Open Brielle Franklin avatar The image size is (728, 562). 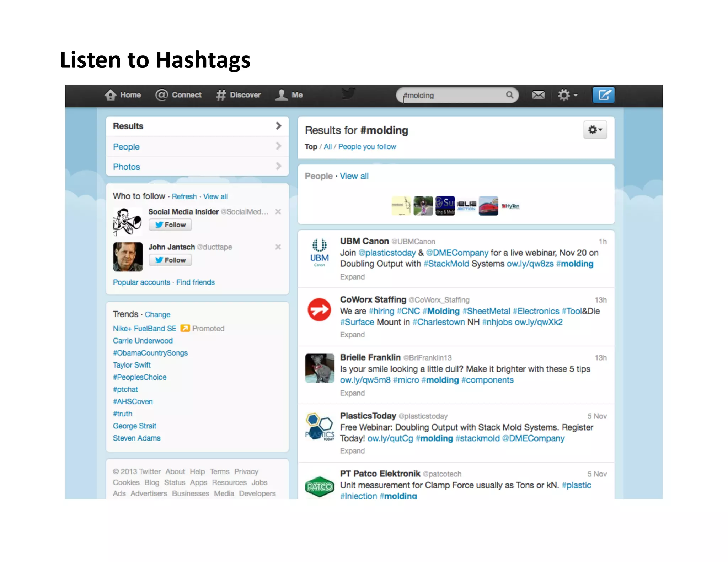tap(320, 368)
